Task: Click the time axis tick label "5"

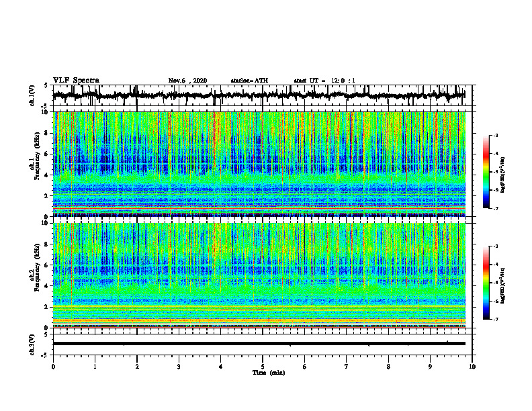Action: click(x=263, y=367)
